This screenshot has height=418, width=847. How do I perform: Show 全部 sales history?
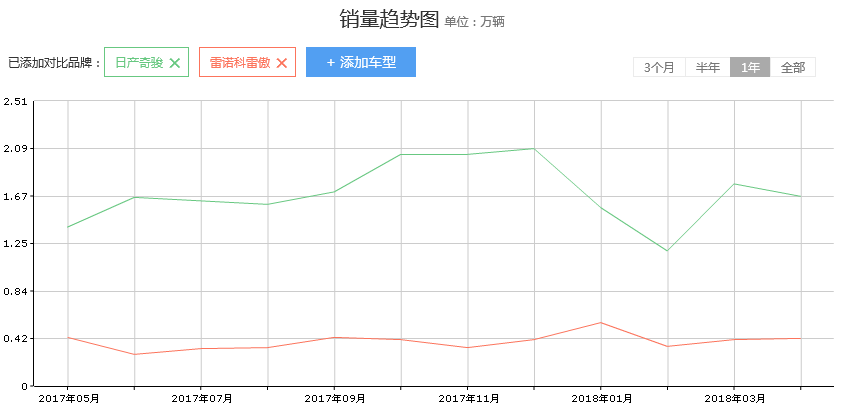(x=793, y=68)
